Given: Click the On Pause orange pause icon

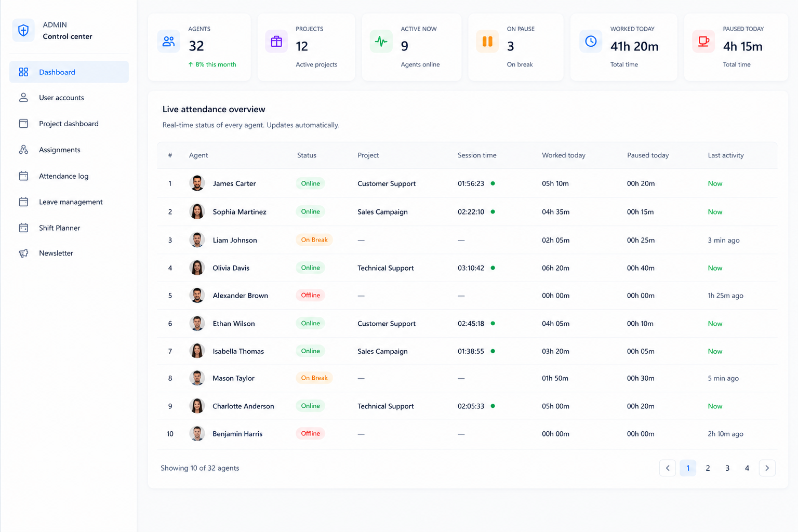Looking at the screenshot, I should coord(487,42).
